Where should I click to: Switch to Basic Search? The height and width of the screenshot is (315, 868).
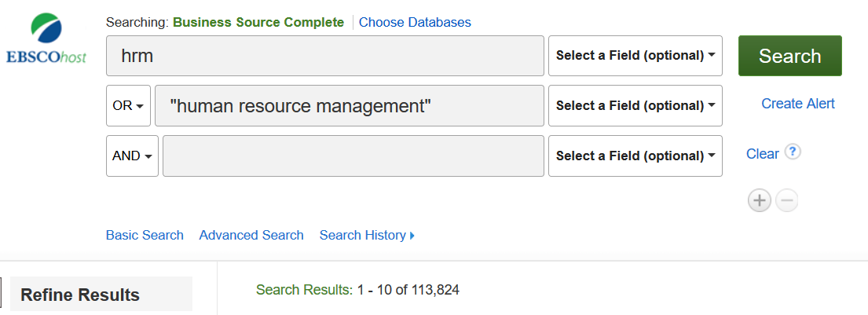[145, 235]
